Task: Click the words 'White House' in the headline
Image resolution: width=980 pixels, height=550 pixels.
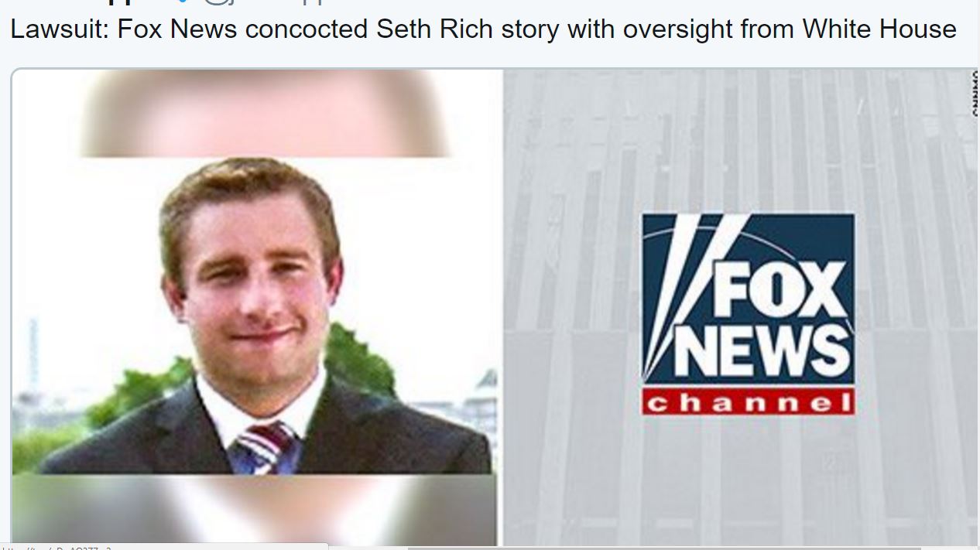Action: tap(879, 29)
